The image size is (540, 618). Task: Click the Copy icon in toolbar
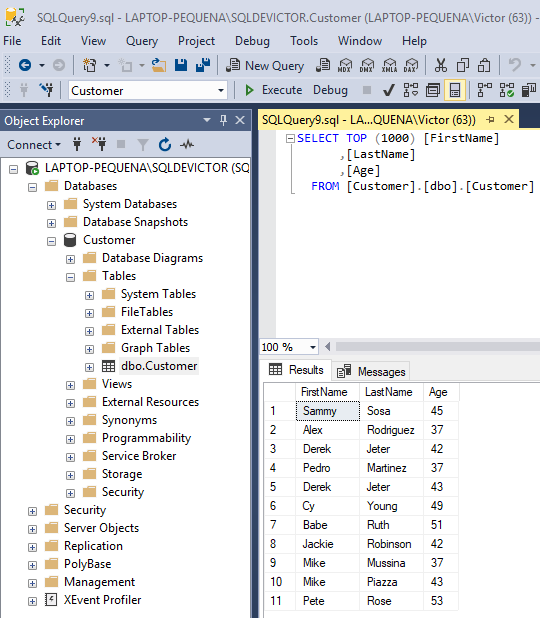(463, 65)
